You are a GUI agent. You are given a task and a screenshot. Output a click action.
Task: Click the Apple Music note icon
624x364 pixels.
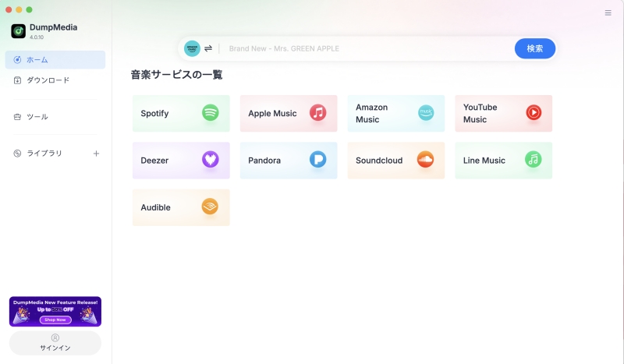pos(318,112)
